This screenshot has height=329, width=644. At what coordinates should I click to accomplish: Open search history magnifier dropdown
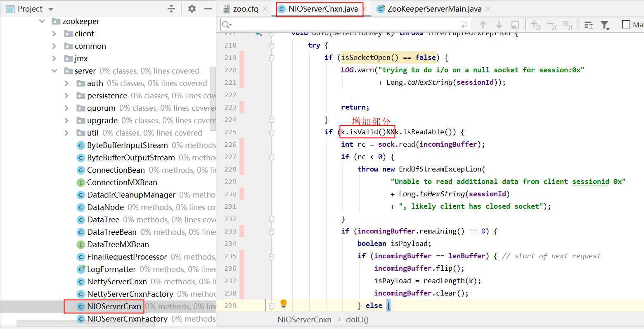pos(227,25)
